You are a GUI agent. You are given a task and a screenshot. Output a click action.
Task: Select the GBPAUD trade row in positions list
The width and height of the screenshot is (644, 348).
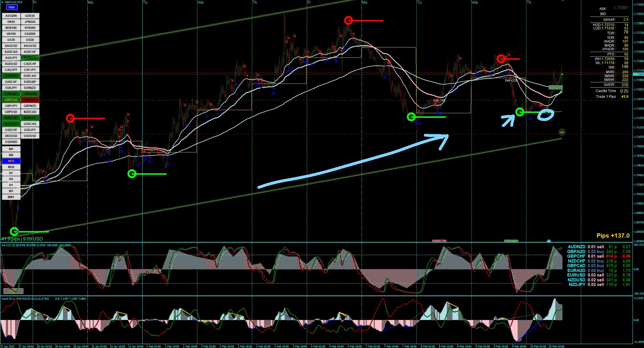(x=598, y=252)
